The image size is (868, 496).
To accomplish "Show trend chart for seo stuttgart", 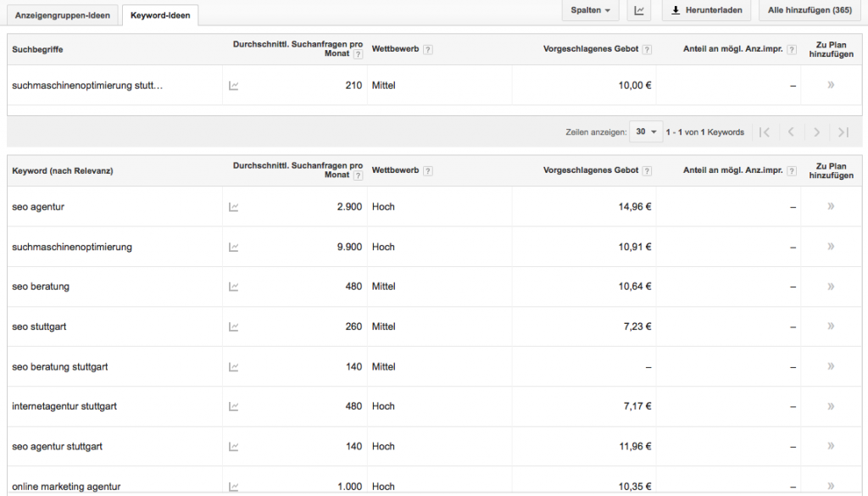I will pyautogui.click(x=234, y=326).
